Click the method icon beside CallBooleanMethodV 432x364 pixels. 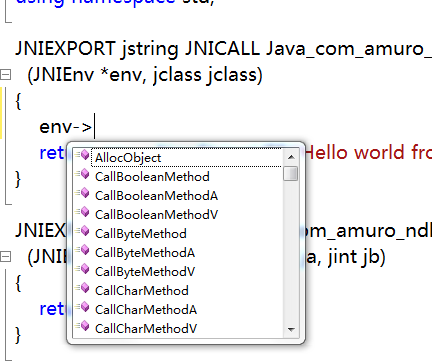83,212
